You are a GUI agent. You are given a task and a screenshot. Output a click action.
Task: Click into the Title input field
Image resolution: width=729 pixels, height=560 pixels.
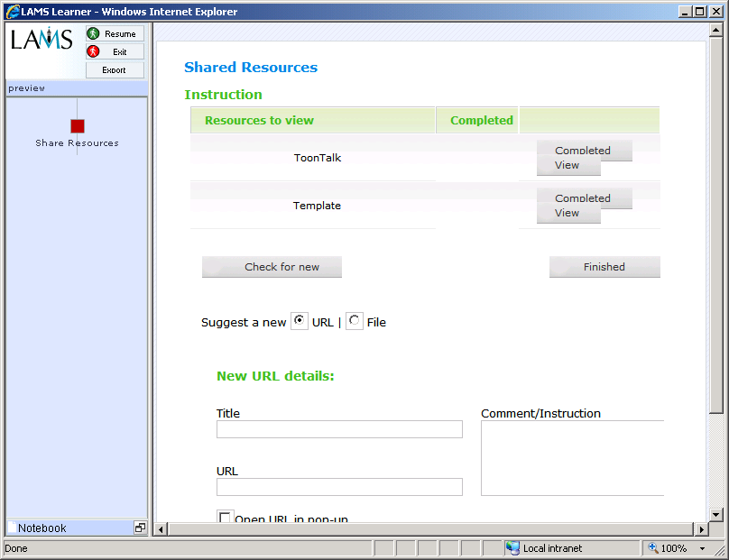(339, 429)
